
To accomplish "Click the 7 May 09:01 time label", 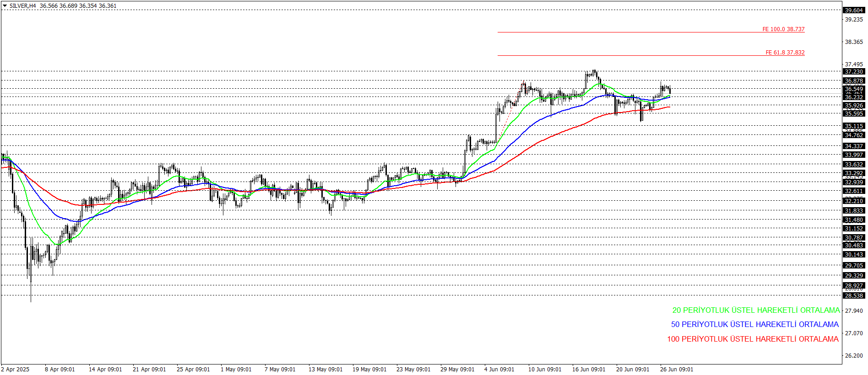I will click(280, 370).
